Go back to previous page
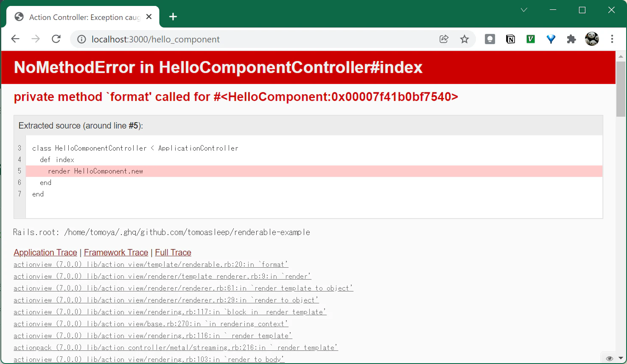 tap(15, 39)
